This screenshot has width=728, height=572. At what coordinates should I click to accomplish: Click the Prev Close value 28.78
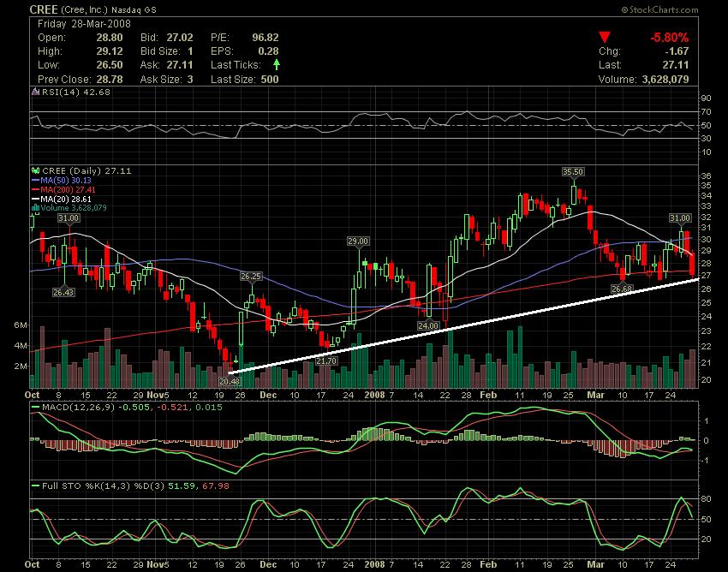click(x=110, y=79)
